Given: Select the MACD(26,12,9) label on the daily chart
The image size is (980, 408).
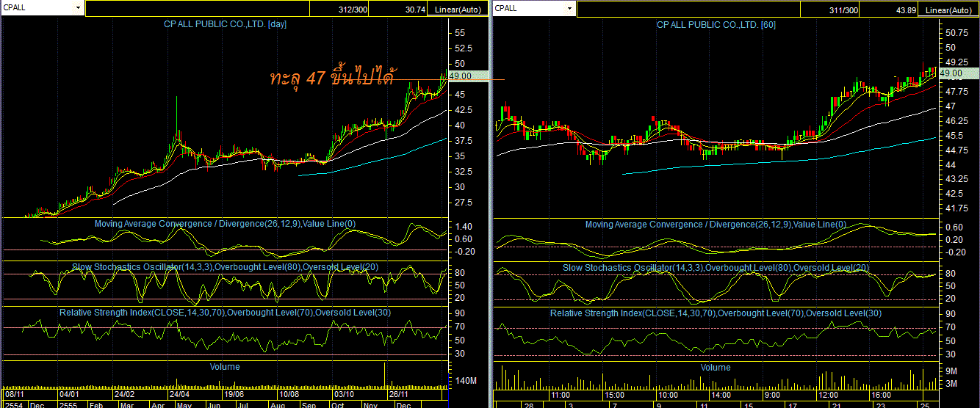Looking at the screenshot, I should (x=226, y=224).
